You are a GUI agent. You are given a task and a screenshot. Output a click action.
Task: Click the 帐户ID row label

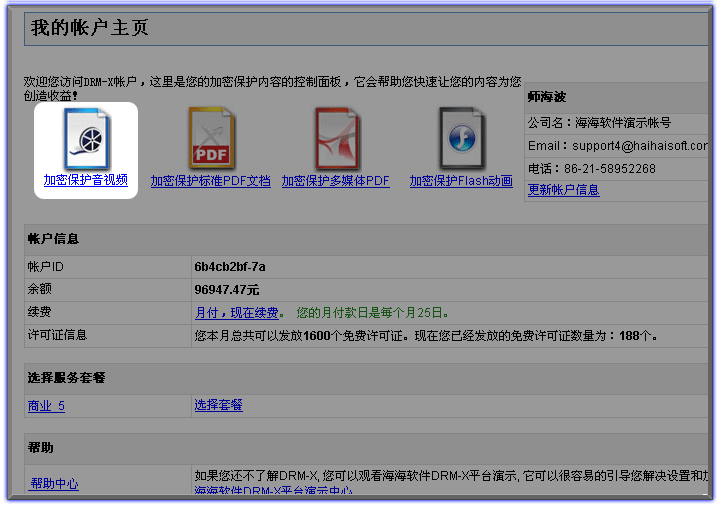[x=45, y=267]
